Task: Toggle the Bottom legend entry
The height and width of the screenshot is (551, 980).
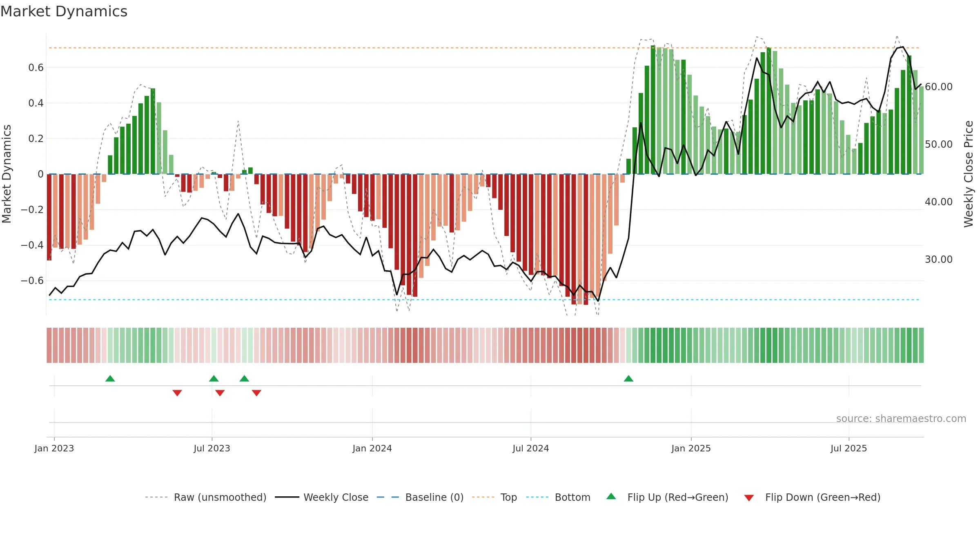Action: click(x=558, y=497)
